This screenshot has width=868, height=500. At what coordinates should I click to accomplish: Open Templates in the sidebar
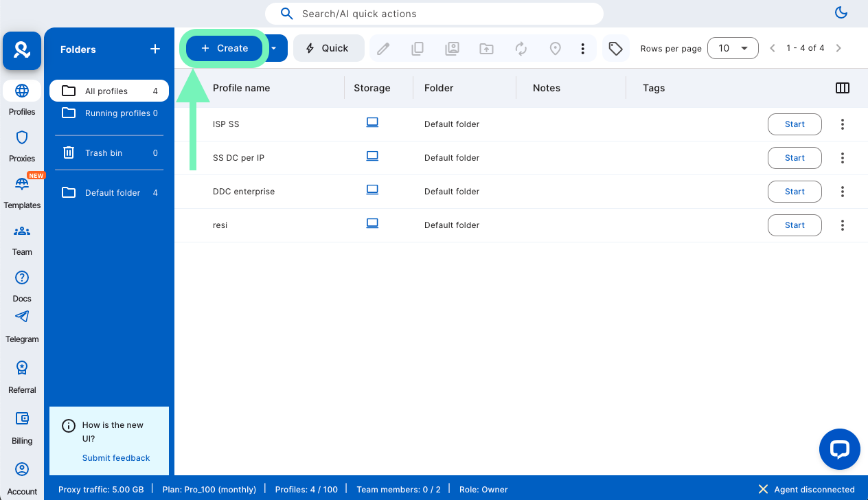point(22,192)
